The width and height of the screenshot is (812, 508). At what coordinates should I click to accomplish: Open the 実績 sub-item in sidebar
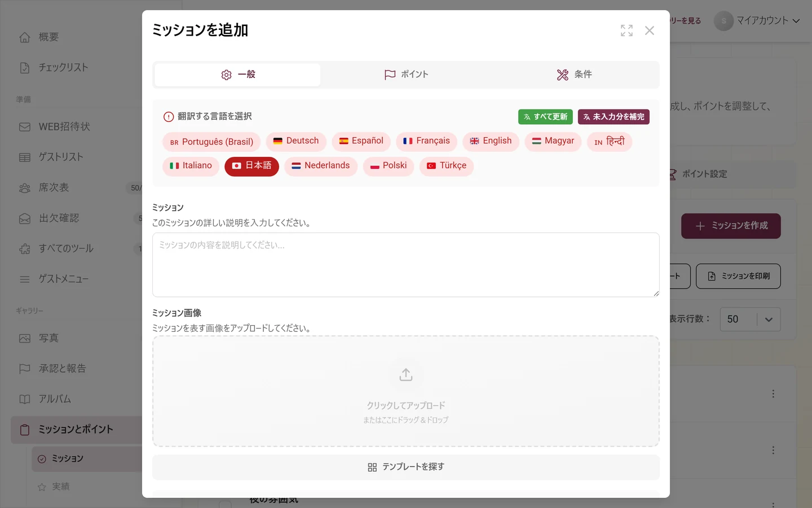pyautogui.click(x=60, y=487)
